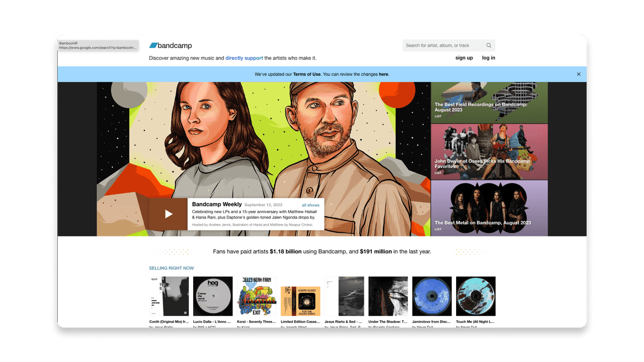
Task: Click the 'September 12, 2023' show date
Action: pos(263,205)
